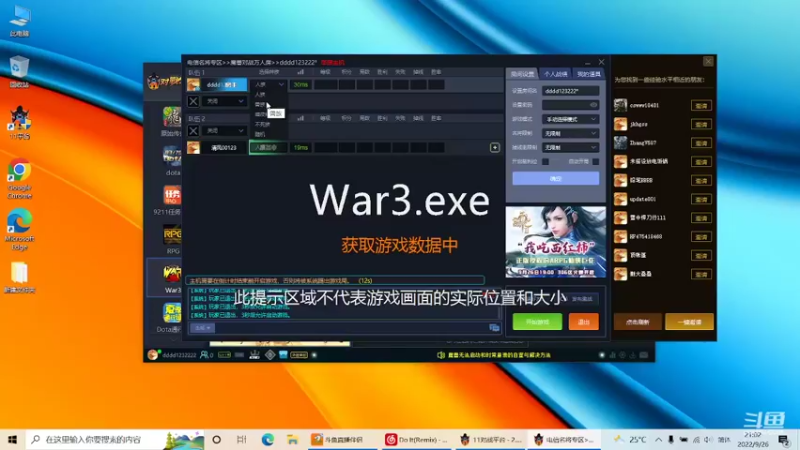Open Google Chrome desktop shortcut

[19, 179]
